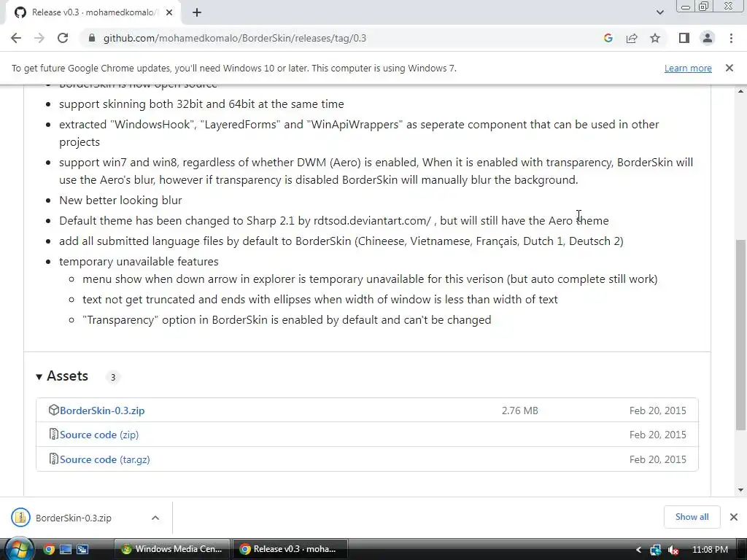Download Source code (zip)
The height and width of the screenshot is (560, 747).
[99, 435]
